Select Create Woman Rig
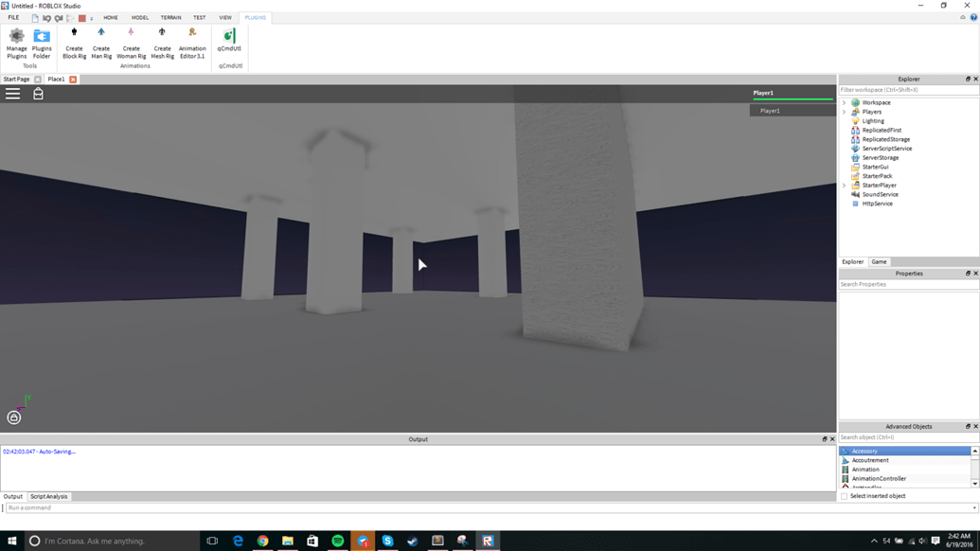Screen dimensions: 980x551 tap(132, 40)
